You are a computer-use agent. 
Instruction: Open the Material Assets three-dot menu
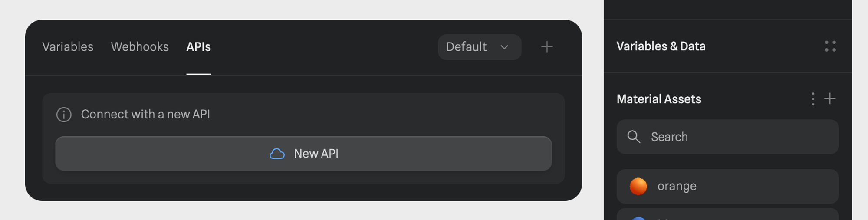click(813, 99)
